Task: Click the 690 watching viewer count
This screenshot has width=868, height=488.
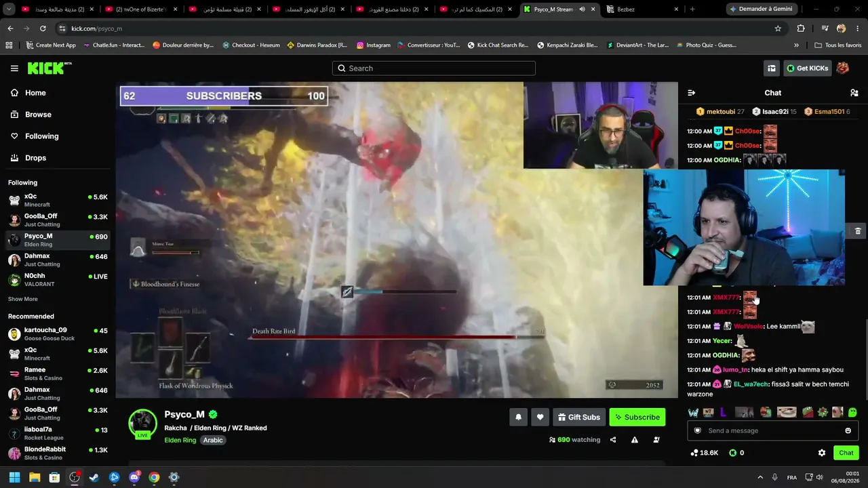Action: (x=574, y=440)
